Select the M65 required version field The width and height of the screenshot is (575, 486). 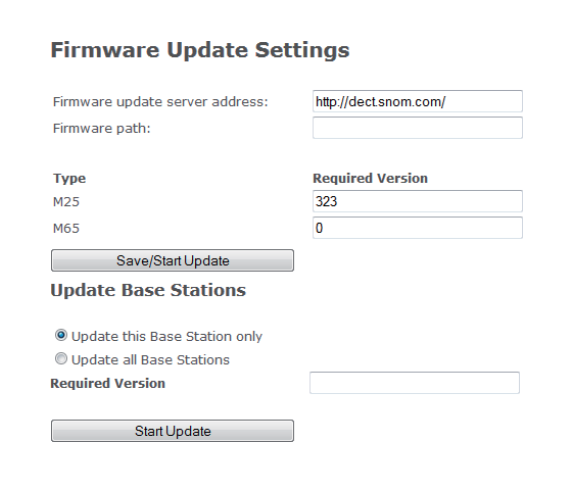pos(417,228)
